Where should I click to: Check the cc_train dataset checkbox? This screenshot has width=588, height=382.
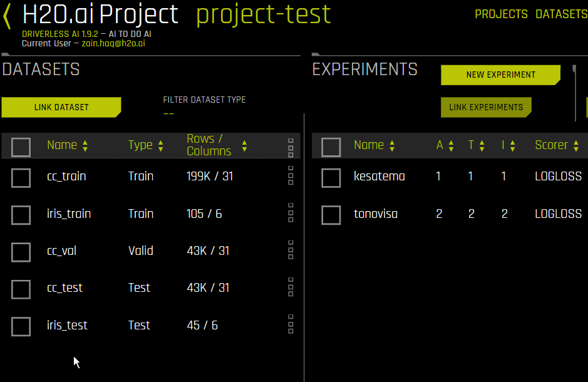coord(21,178)
